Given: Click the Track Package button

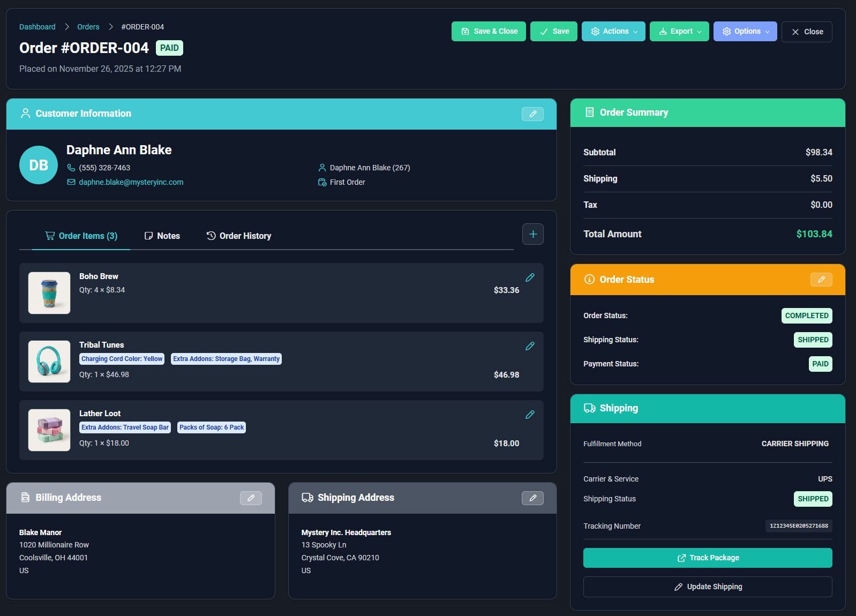Looking at the screenshot, I should [708, 558].
